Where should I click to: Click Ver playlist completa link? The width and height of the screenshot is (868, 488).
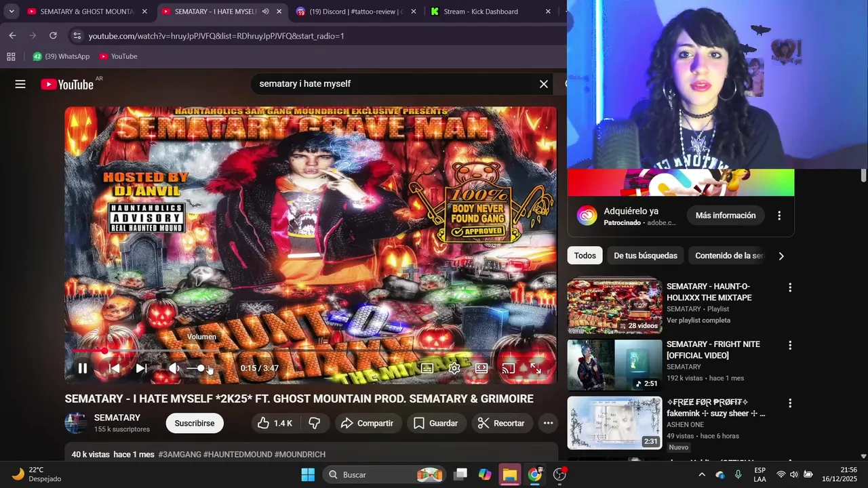pyautogui.click(x=698, y=320)
